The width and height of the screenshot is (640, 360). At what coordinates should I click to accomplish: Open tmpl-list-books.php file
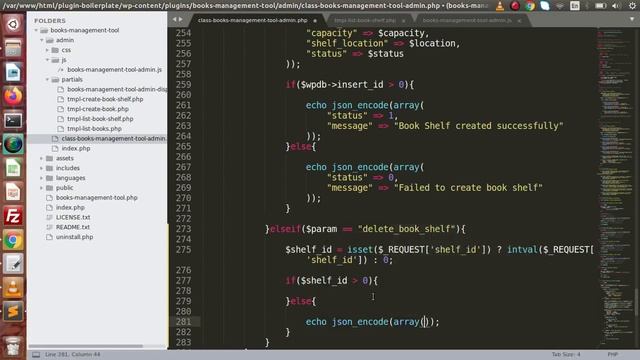94,129
